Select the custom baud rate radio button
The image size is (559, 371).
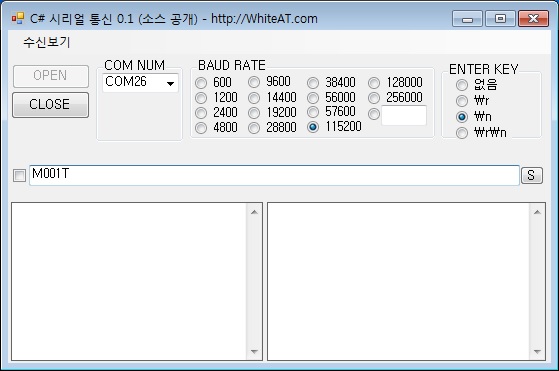click(374, 114)
